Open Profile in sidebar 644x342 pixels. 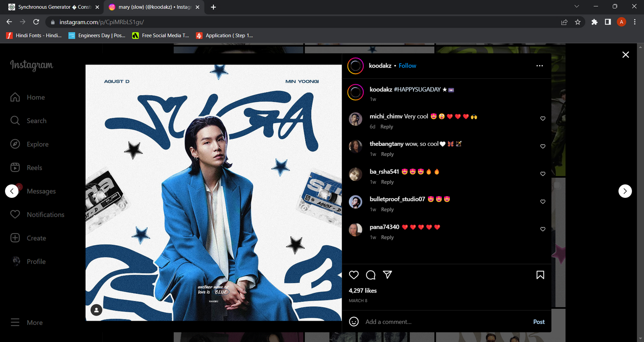click(28, 262)
